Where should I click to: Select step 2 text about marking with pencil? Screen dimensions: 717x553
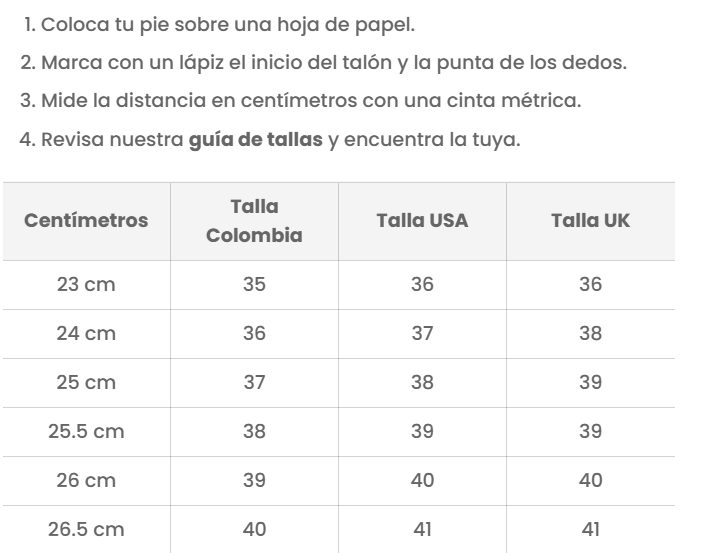click(325, 64)
